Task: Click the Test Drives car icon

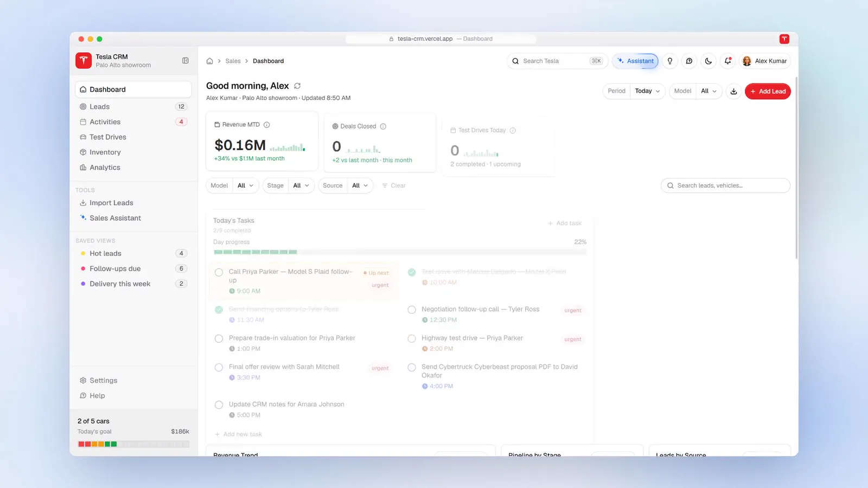Action: pyautogui.click(x=83, y=137)
